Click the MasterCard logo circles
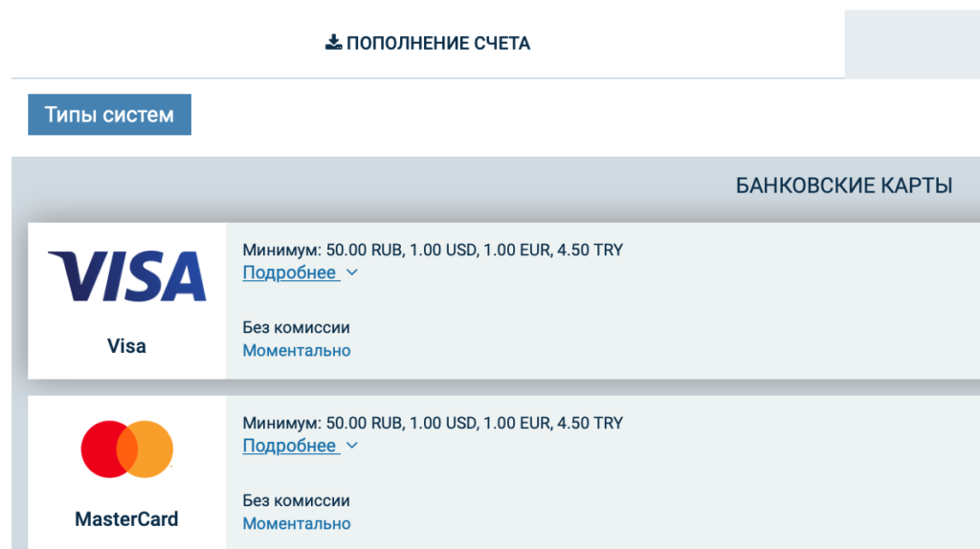 point(127,449)
